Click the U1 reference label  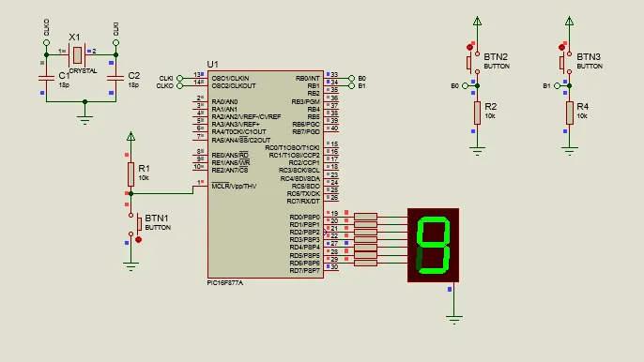pos(213,65)
